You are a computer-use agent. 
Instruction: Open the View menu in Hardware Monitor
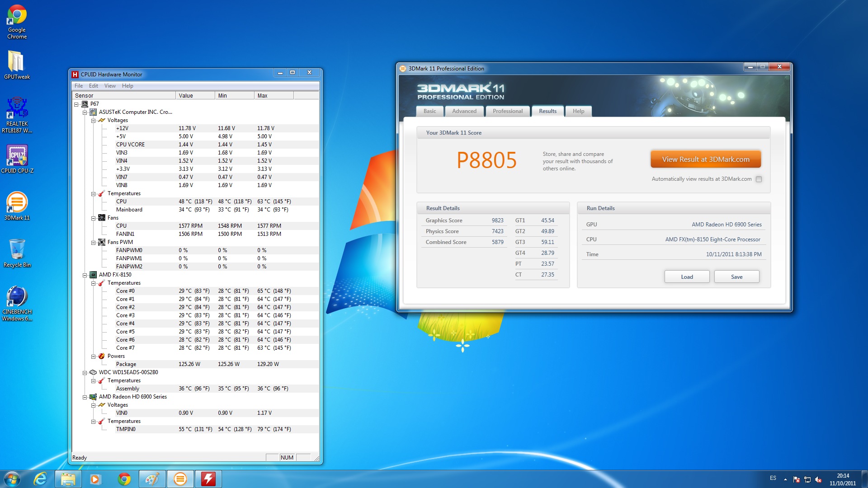click(110, 86)
